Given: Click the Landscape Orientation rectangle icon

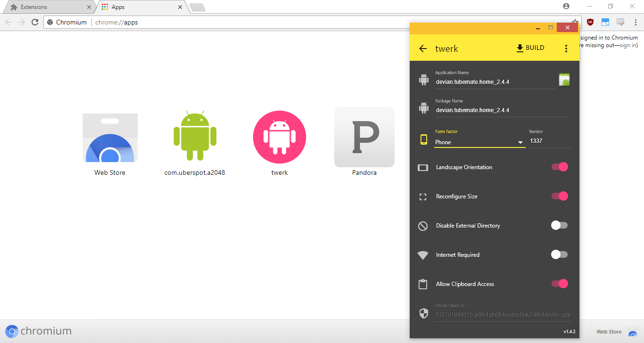Looking at the screenshot, I should click(x=423, y=167).
